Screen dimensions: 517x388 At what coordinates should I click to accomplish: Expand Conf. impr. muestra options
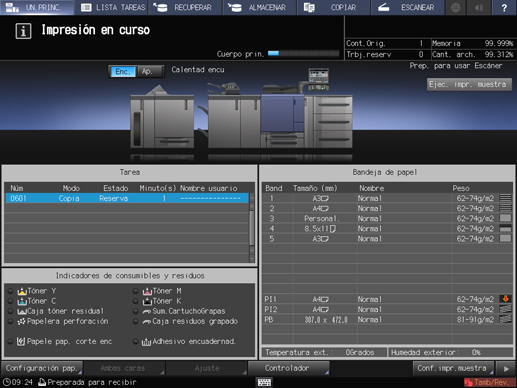[453, 368]
